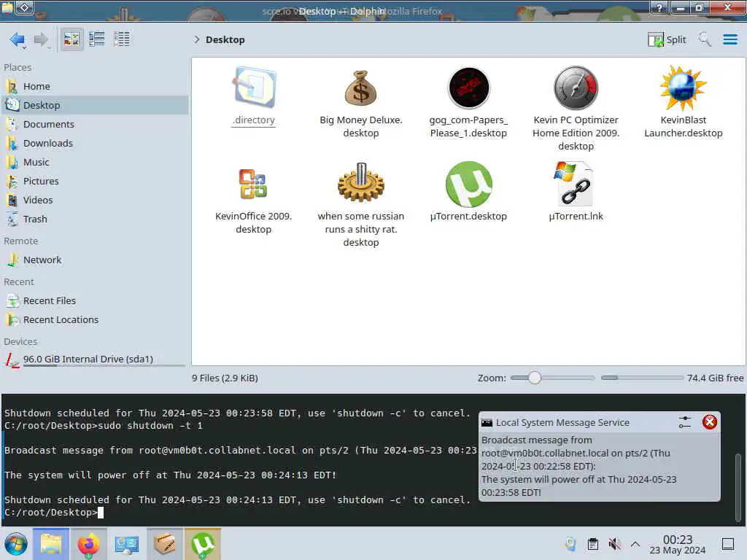Open µTorrent from the taskbar
The image size is (747, 560).
pos(203,544)
